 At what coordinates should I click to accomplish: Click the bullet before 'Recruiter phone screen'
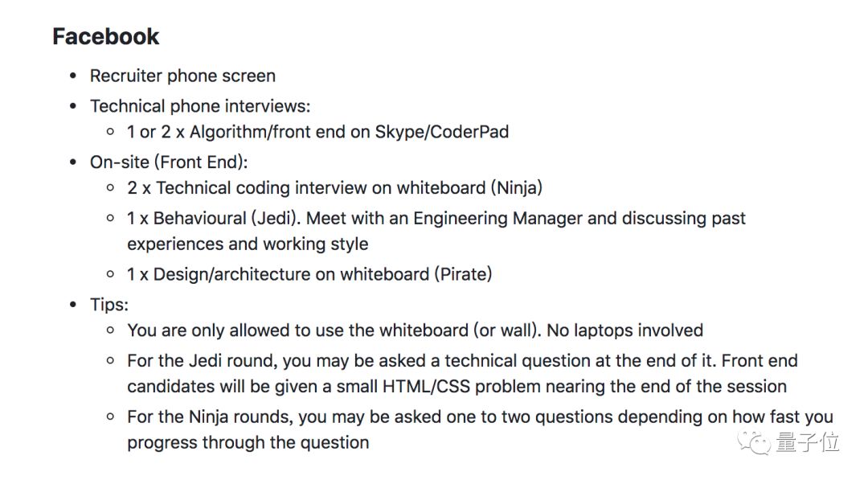click(x=73, y=76)
